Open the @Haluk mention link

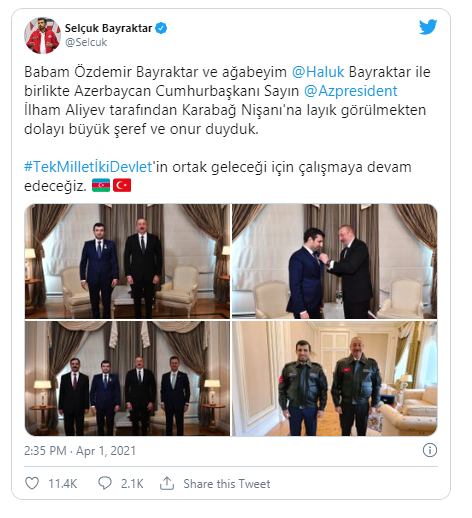[318, 72]
